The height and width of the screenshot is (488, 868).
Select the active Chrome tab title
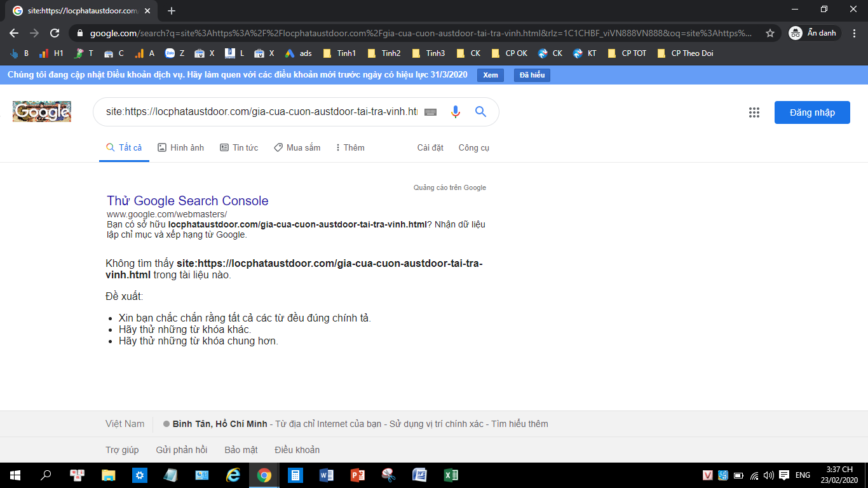tap(83, 11)
